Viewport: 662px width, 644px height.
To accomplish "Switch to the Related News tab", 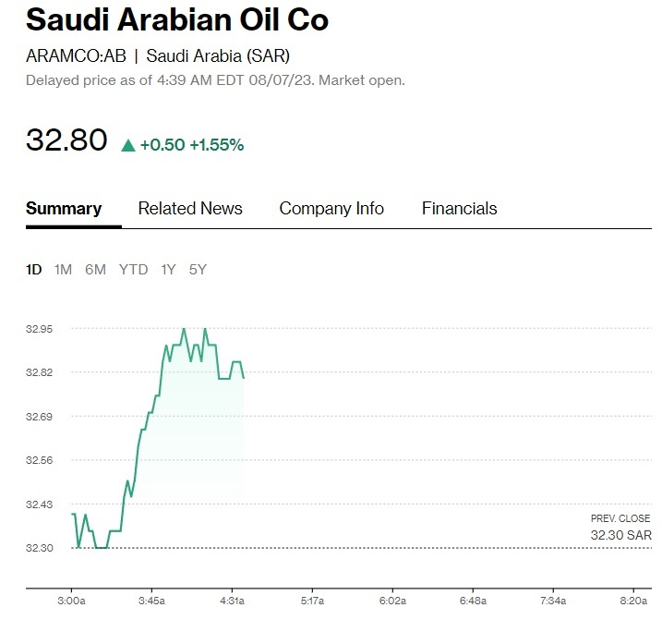I will (x=190, y=209).
